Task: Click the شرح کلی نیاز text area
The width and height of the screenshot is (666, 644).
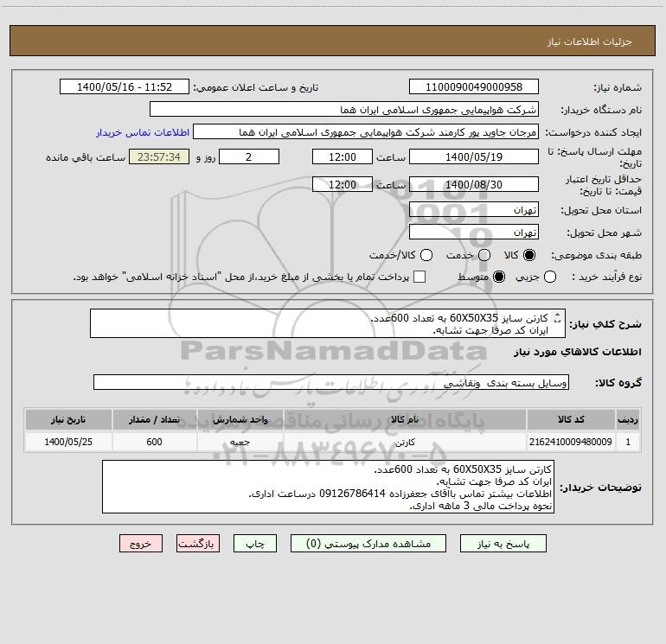Action: [x=328, y=323]
